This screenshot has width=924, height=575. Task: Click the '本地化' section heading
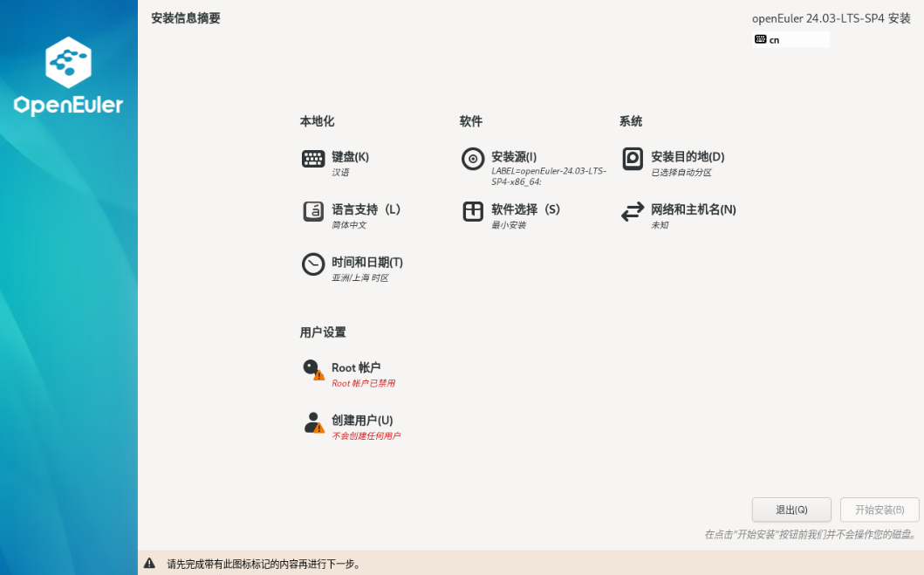[x=317, y=121]
